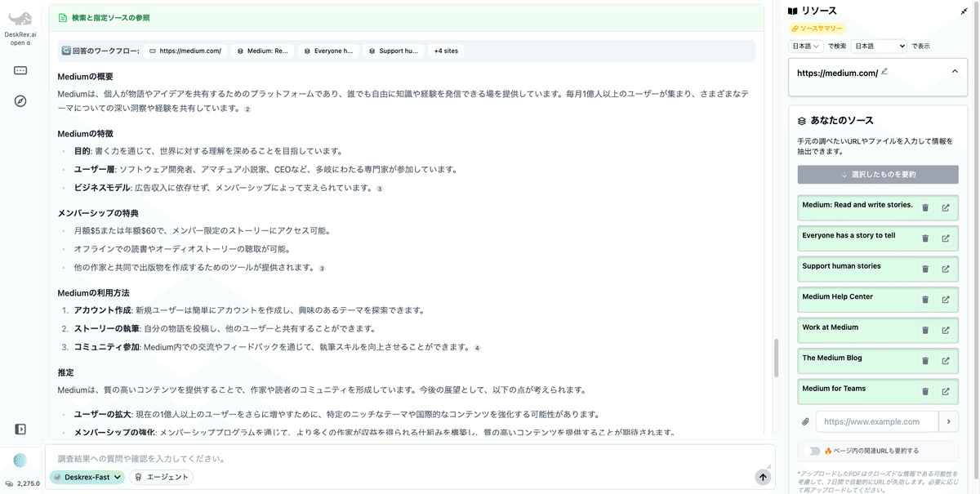The width and height of the screenshot is (980, 494).
Task: Submit the source URL with arrow button
Action: coord(948,421)
